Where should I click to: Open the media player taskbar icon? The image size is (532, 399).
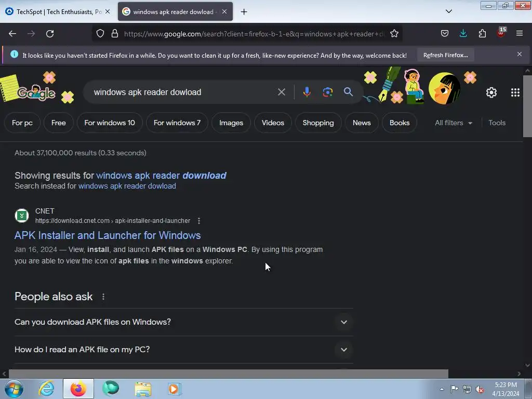click(175, 389)
